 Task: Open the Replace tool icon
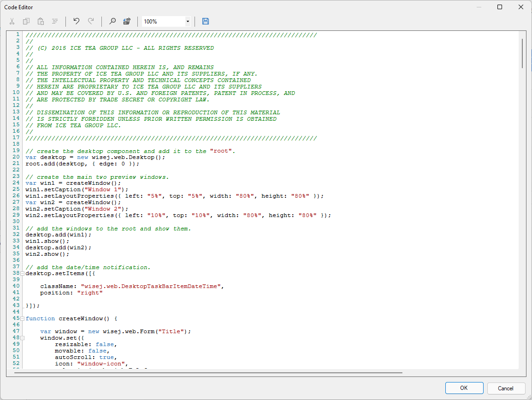(127, 21)
